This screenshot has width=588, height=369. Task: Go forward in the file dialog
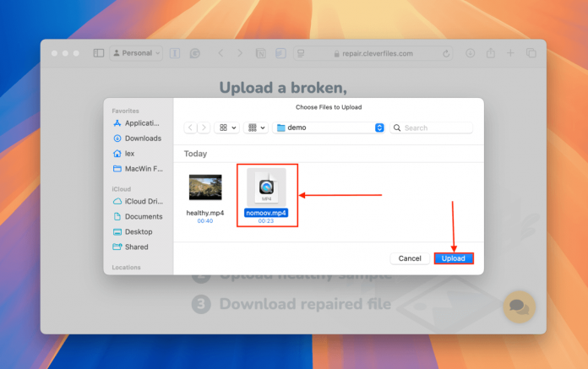coord(204,128)
